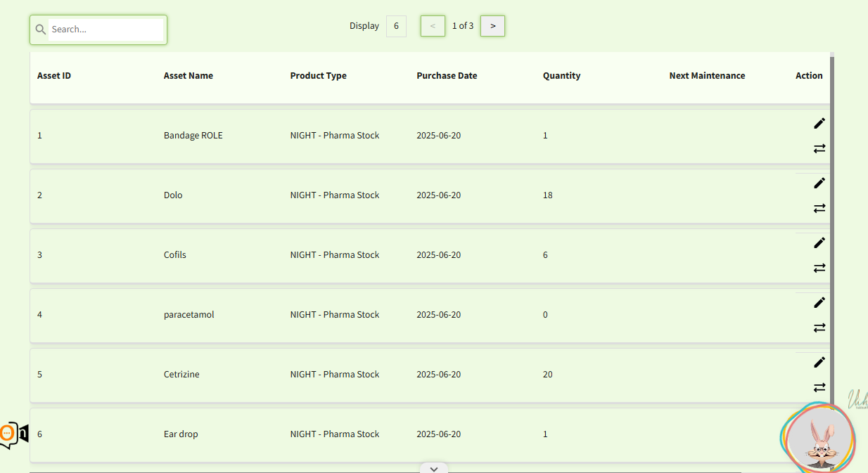Open the rabbit mascot assistant avatar
Image resolution: width=868 pixels, height=473 pixels.
[818, 439]
